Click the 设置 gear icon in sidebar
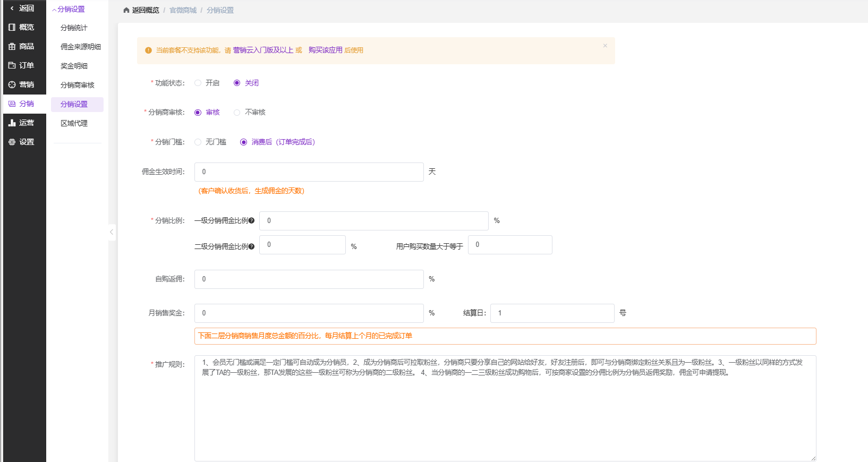Image resolution: width=868 pixels, height=462 pixels. coord(12,142)
